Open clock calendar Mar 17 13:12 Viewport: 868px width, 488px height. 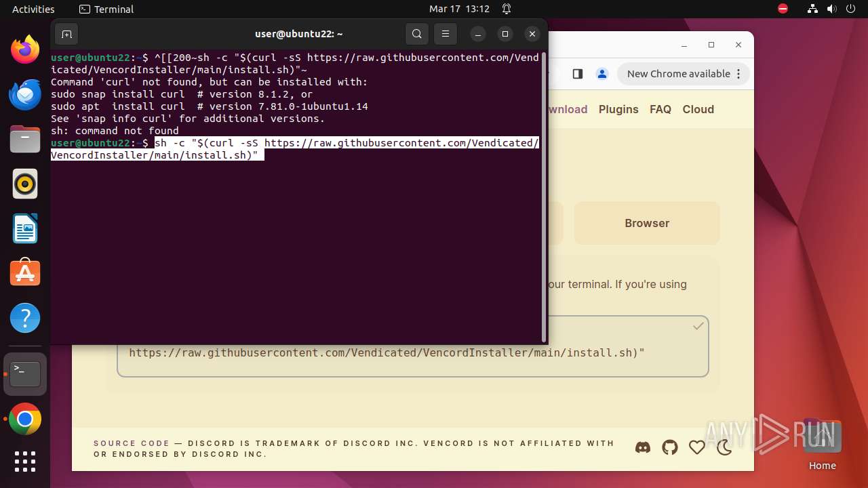pyautogui.click(x=459, y=9)
